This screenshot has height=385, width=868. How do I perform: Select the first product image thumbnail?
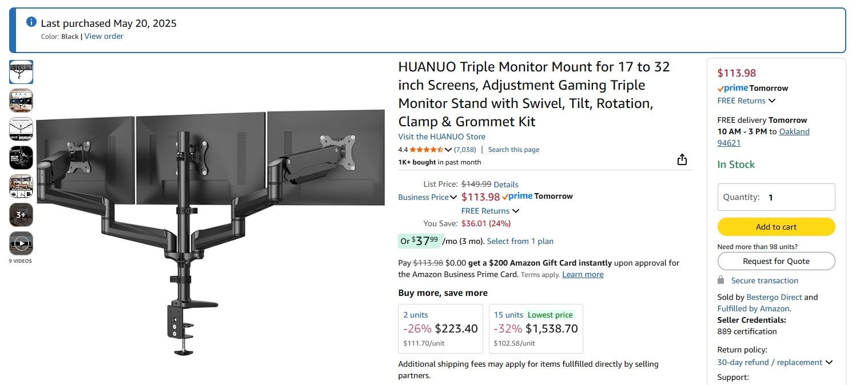click(21, 72)
